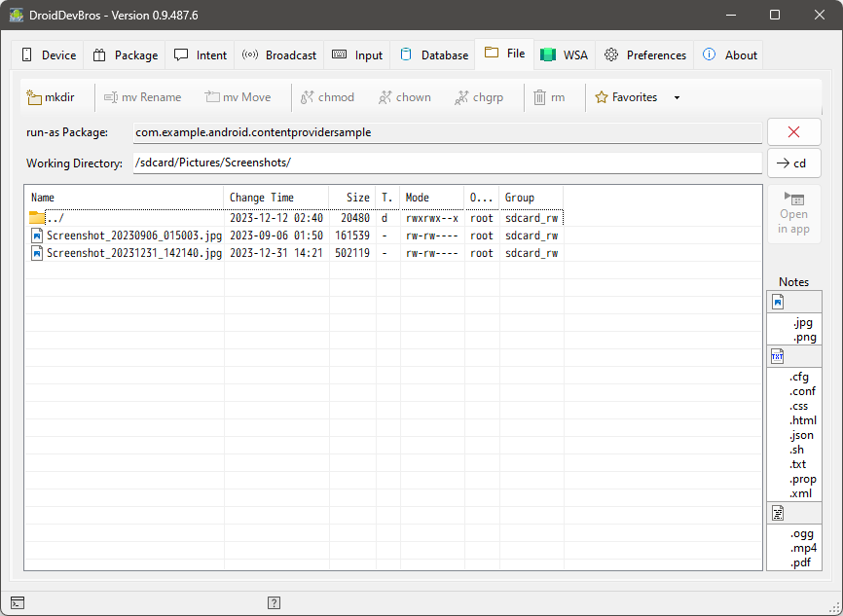Screen dimensions: 843x616
Task: Click the 502119 size cell
Action: point(352,253)
